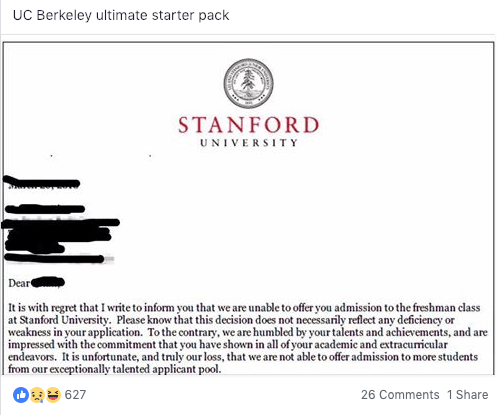
Task: Click the longest blacked-out address line
Action: (x=61, y=223)
